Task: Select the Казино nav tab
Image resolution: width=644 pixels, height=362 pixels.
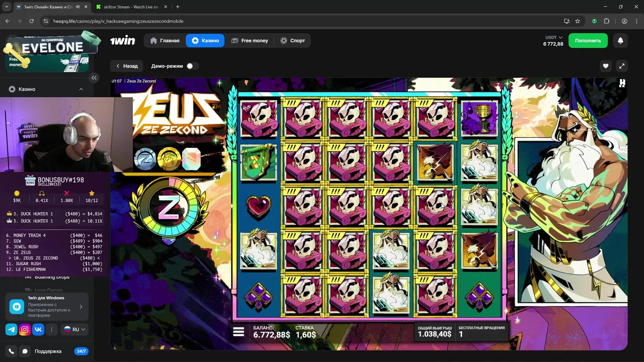Action: [x=205, y=41]
